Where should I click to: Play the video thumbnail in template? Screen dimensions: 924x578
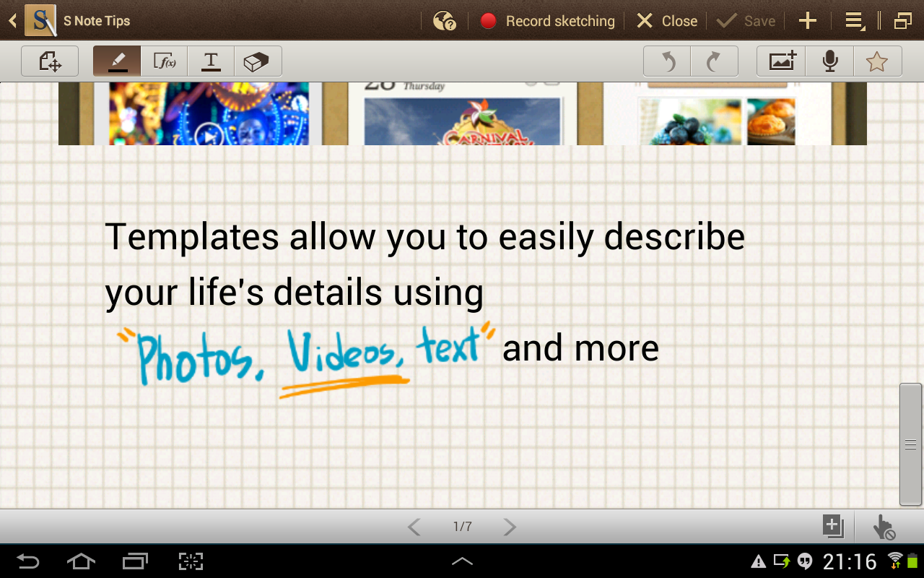(x=209, y=135)
